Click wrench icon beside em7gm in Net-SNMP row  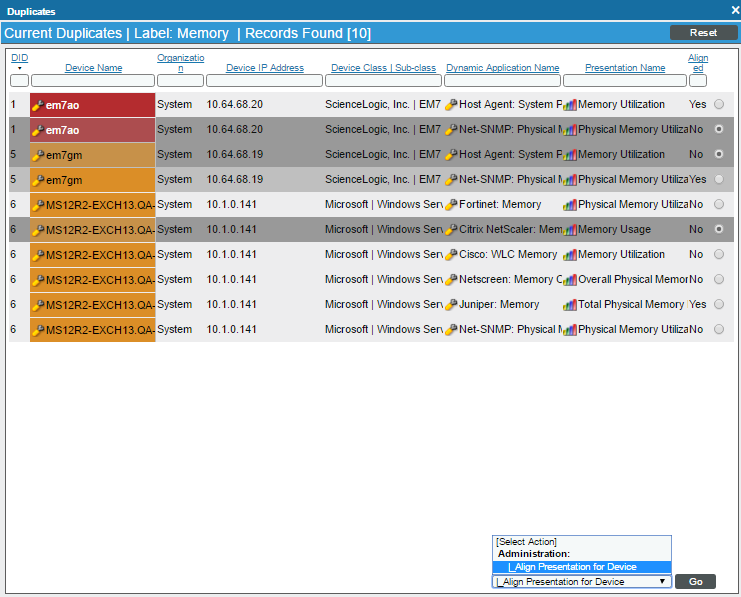[x=38, y=180]
